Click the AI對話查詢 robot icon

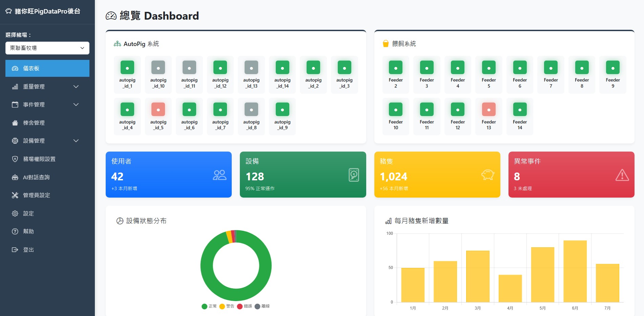pos(15,177)
